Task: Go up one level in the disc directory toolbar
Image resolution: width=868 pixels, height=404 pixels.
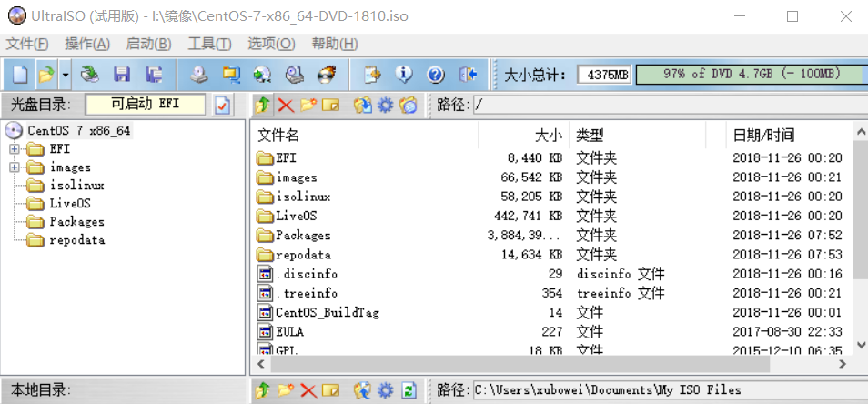Action: (263, 106)
